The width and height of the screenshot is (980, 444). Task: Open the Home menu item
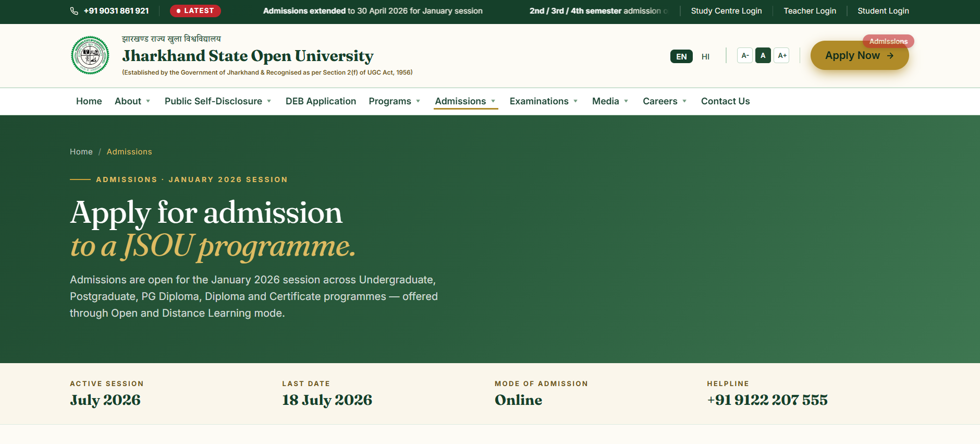[89, 101]
